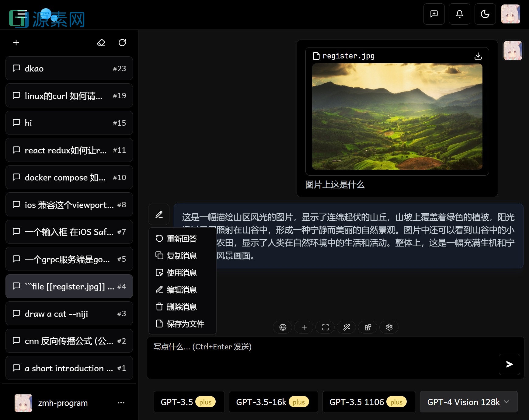
Task: Open the menu beside zmh-program
Action: [121, 403]
